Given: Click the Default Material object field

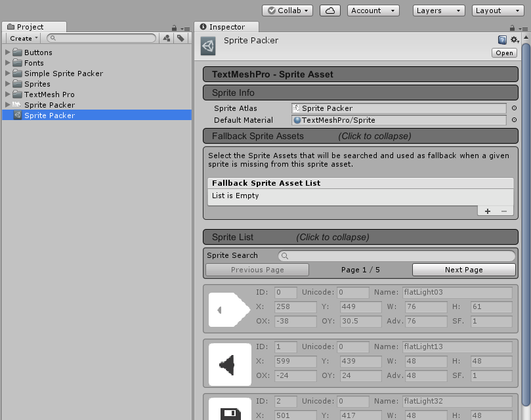Looking at the screenshot, I should point(398,120).
